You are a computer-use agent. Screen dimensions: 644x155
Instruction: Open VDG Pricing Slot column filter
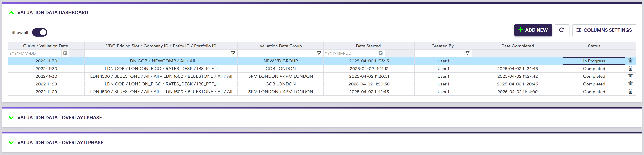pos(233,53)
